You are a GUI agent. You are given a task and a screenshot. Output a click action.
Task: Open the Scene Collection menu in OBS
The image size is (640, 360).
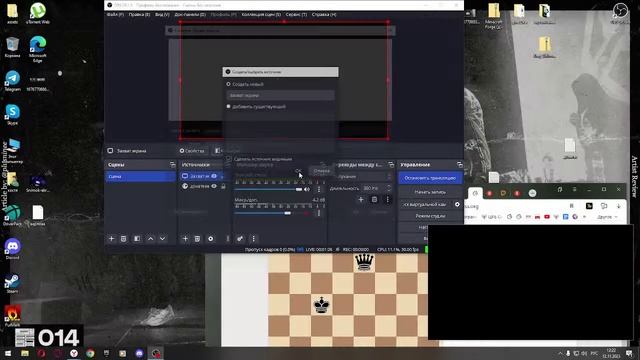[261, 15]
